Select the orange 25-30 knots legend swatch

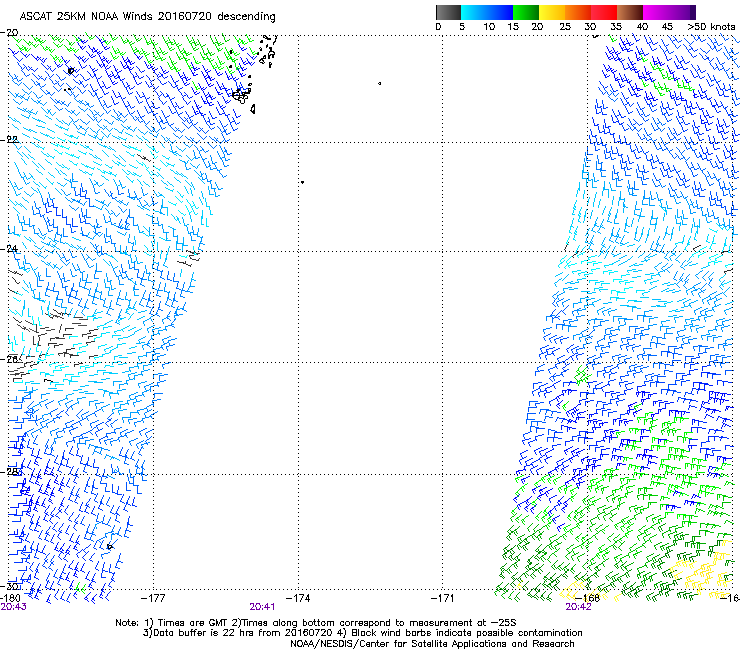click(x=578, y=12)
